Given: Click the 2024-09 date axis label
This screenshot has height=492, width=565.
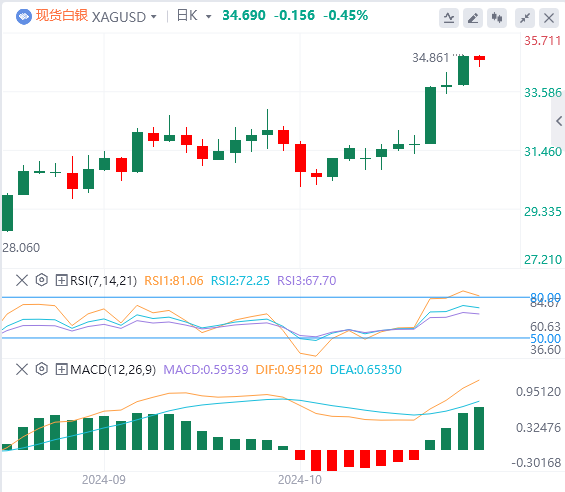Looking at the screenshot, I should (x=104, y=480).
